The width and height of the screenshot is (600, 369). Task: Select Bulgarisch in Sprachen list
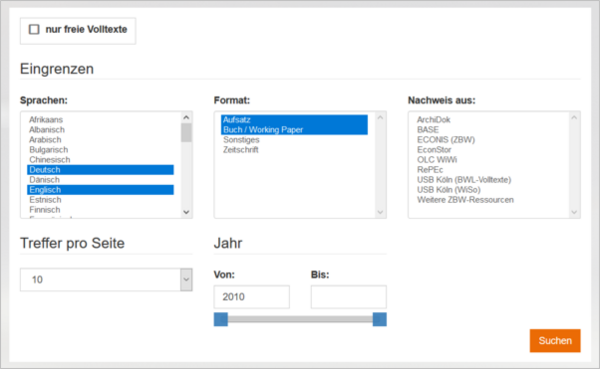[100, 150]
